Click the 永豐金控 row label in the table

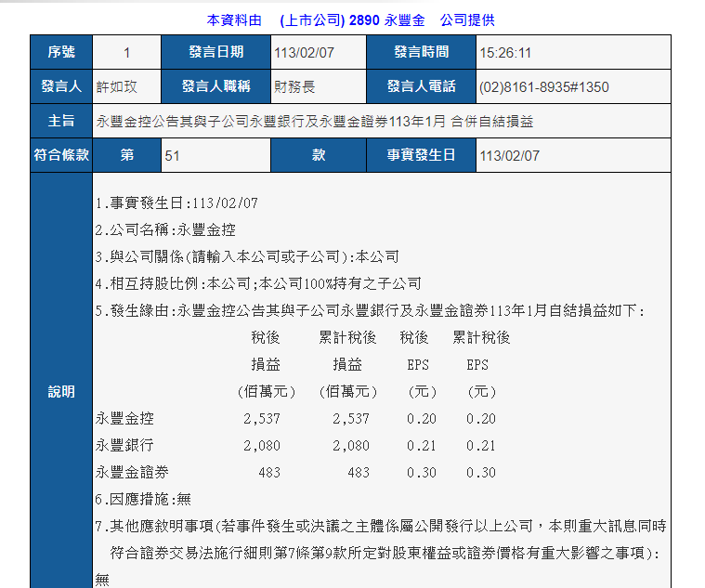pyautogui.click(x=124, y=419)
